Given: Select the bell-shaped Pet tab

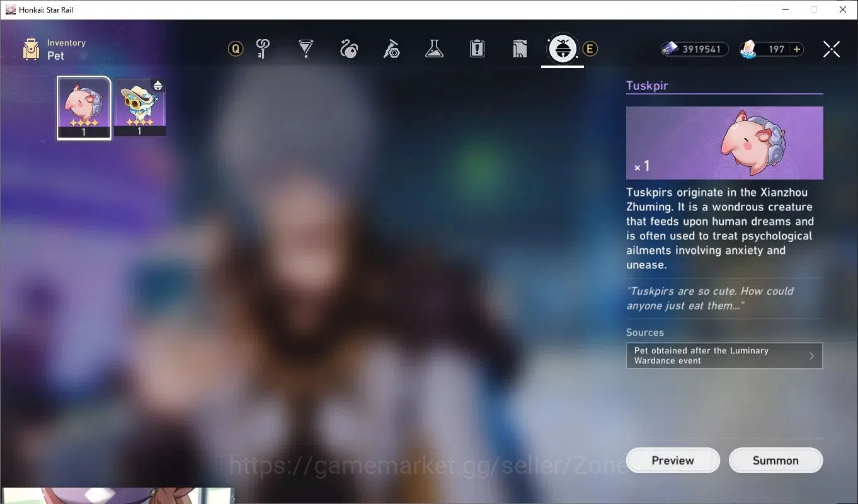Looking at the screenshot, I should (x=563, y=49).
